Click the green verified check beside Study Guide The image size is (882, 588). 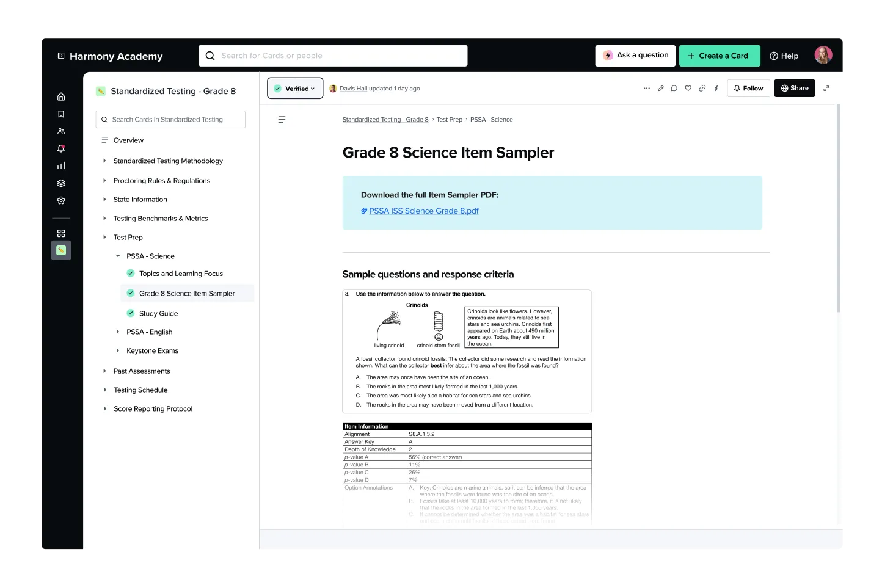tap(130, 313)
